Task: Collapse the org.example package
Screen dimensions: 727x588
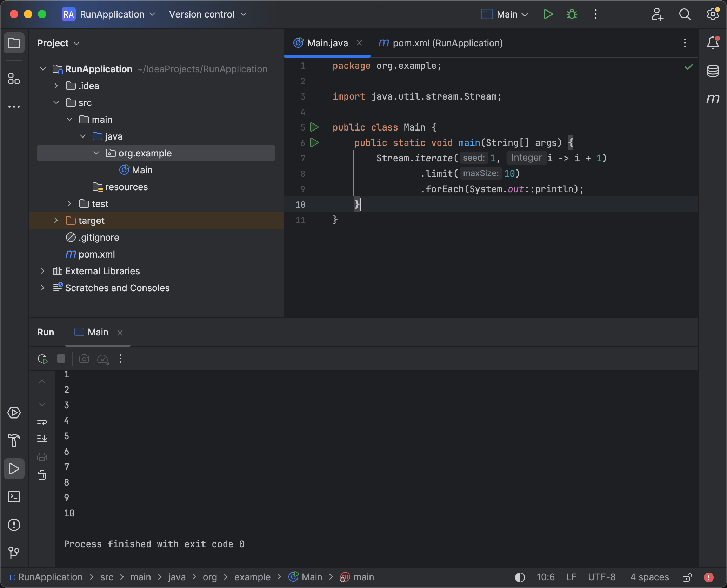Action: pyautogui.click(x=96, y=153)
